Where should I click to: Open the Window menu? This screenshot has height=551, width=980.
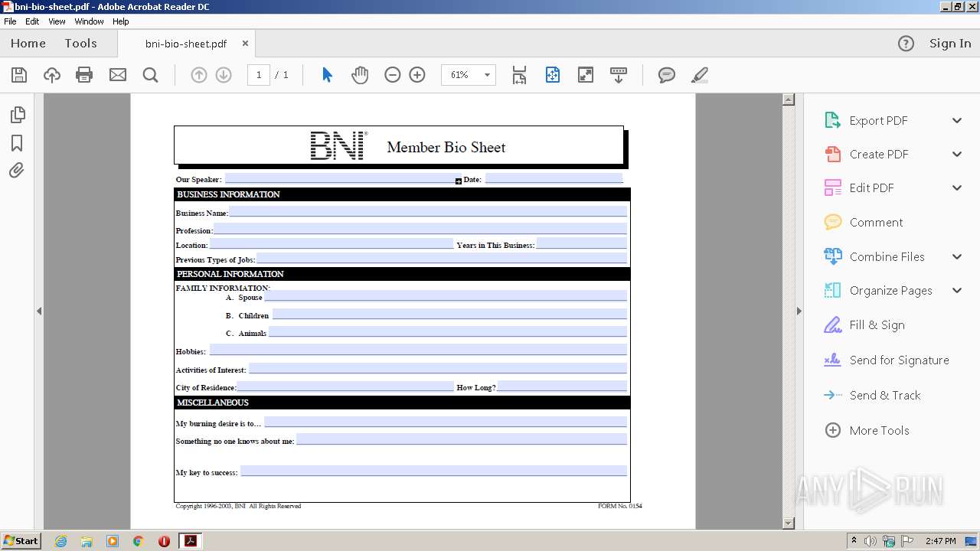pos(89,21)
